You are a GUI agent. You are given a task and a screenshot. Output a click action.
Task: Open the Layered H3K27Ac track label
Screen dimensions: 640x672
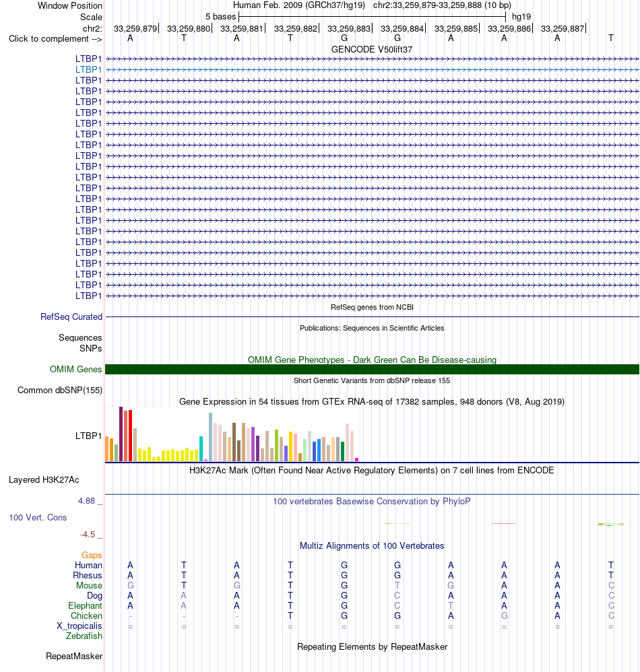coord(44,480)
